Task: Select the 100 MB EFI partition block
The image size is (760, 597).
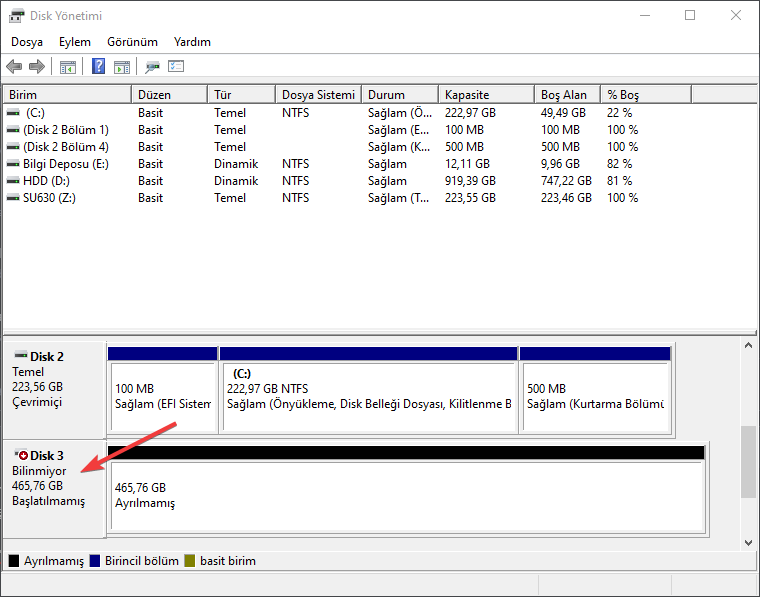Action: (x=163, y=391)
